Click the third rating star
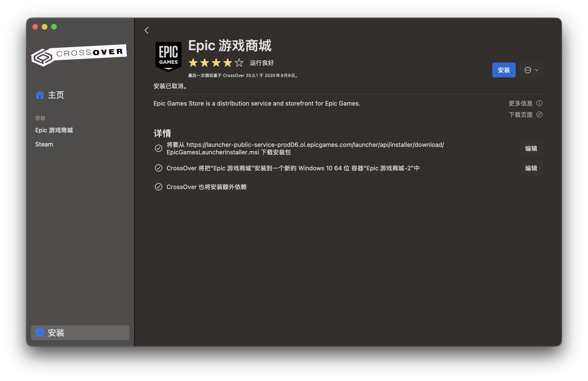Viewport: 588px width, 381px height. [x=216, y=63]
